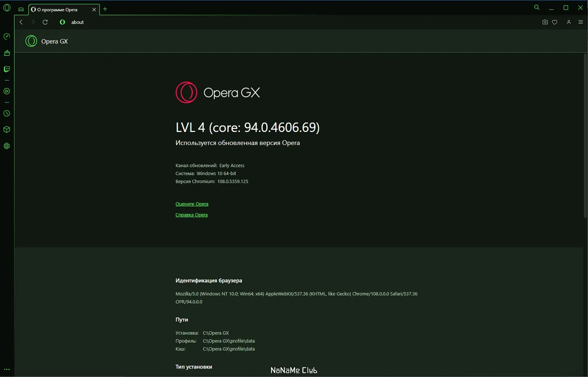This screenshot has height=377, width=588.
Task: Click the large red Opera GX logo
Action: 186,92
